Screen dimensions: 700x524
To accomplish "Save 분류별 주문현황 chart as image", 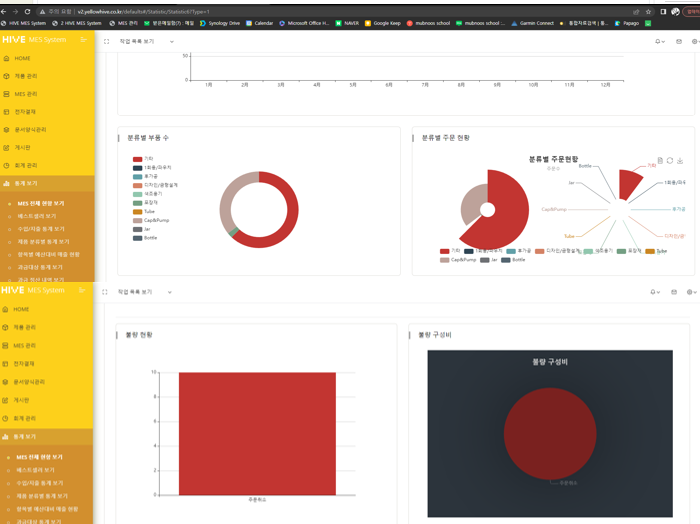I will point(680,161).
